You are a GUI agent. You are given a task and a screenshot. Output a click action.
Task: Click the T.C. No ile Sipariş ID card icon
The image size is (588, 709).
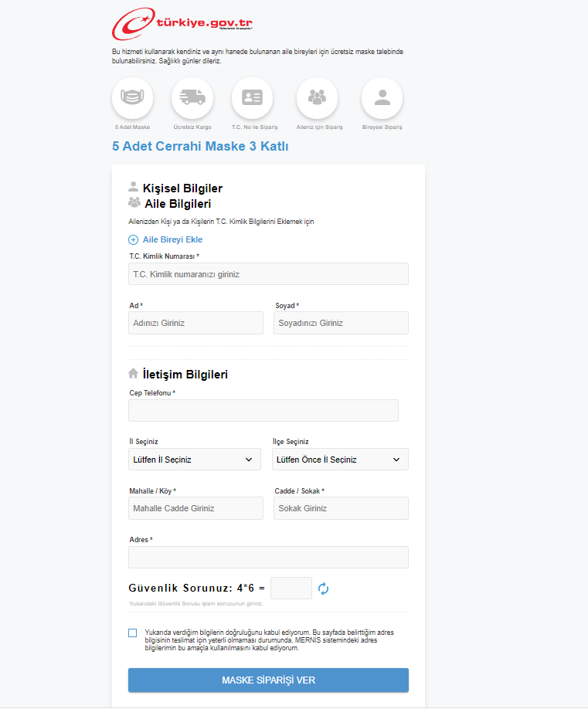[252, 97]
